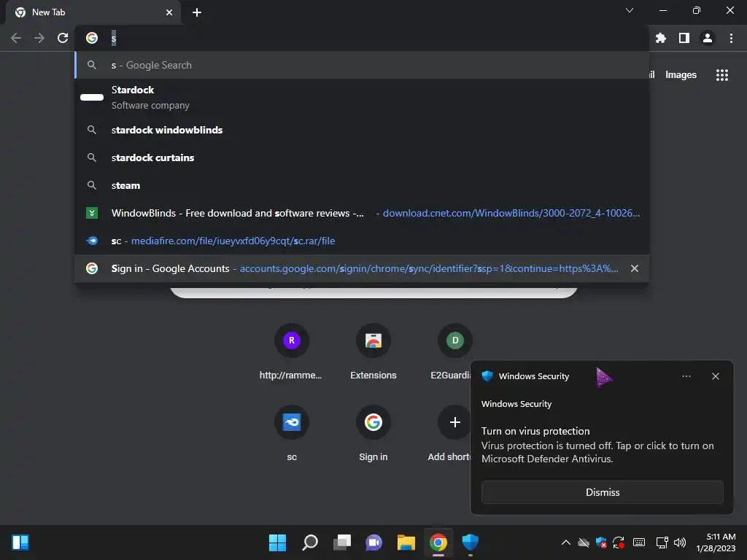
Task: Open the Images link
Action: [681, 75]
